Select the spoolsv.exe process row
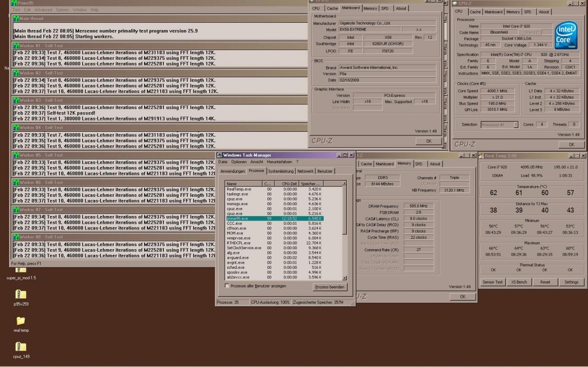 (274, 272)
